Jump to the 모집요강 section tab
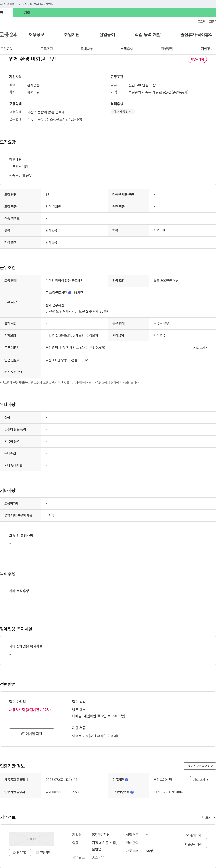Image resolution: width=216 pixels, height=868 pixels. click(x=7, y=49)
